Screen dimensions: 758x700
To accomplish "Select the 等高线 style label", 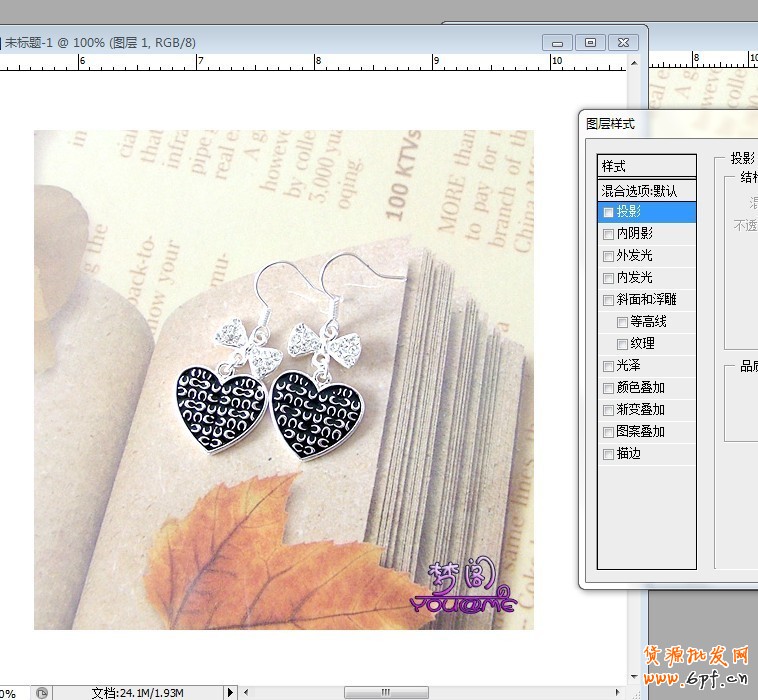I will (648, 321).
